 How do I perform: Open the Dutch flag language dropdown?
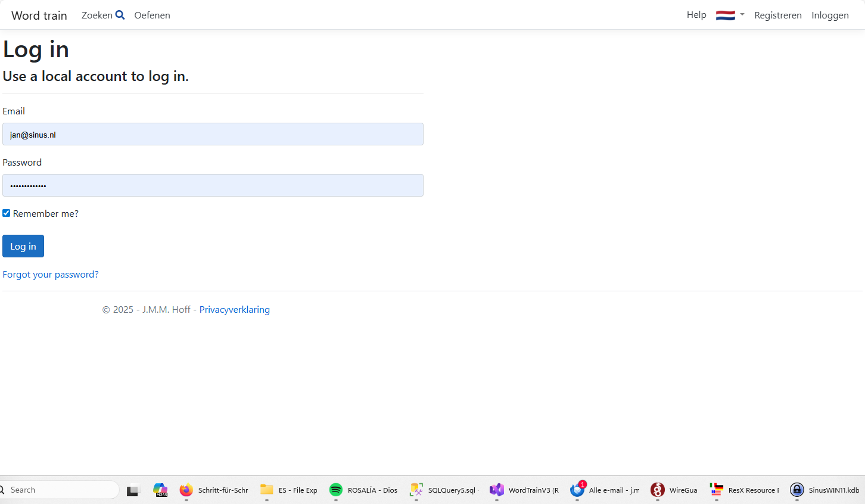[x=730, y=15]
